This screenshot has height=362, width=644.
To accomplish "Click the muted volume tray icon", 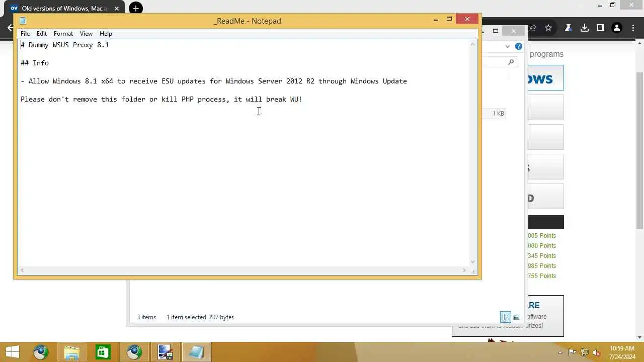I will (597, 352).
